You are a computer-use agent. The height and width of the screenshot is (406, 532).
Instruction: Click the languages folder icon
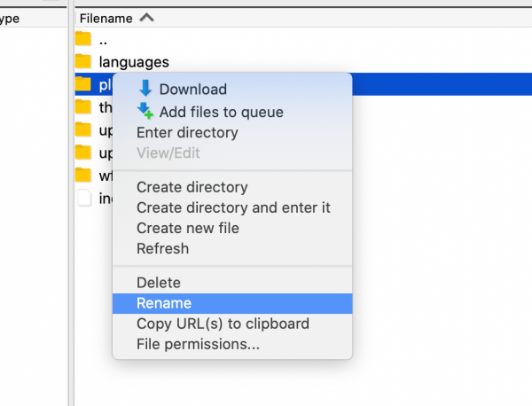(83, 61)
